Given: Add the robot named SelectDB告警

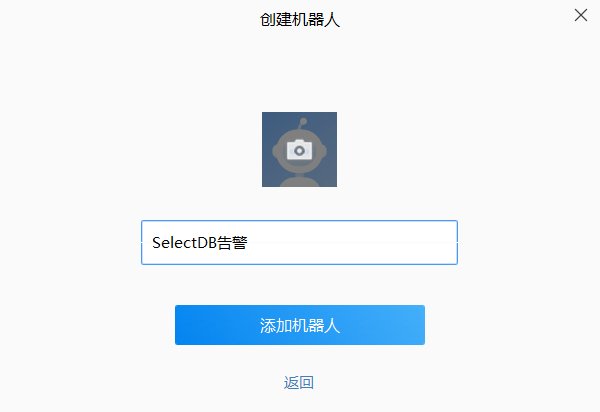Looking at the screenshot, I should click(x=300, y=325).
